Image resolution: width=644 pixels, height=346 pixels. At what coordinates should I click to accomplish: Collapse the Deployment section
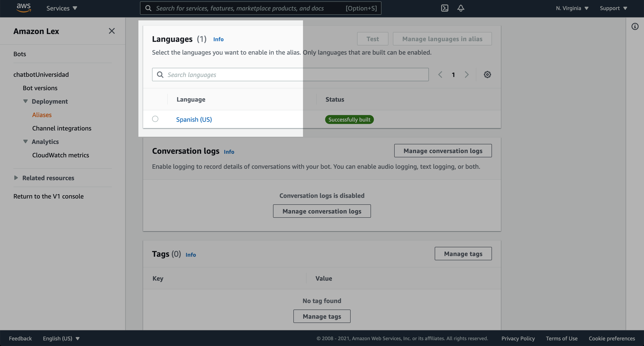point(25,101)
